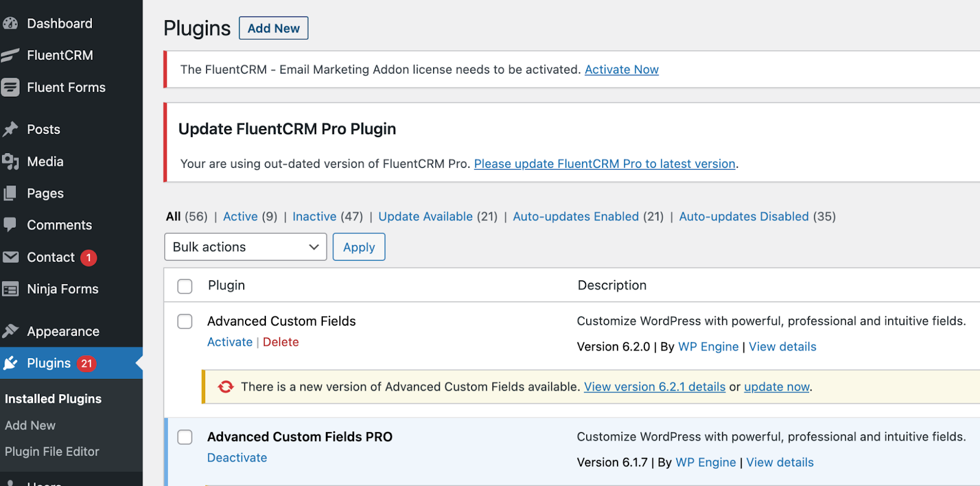Click WP Engine link for version 6.1.7
This screenshot has height=486, width=980.
pos(706,463)
